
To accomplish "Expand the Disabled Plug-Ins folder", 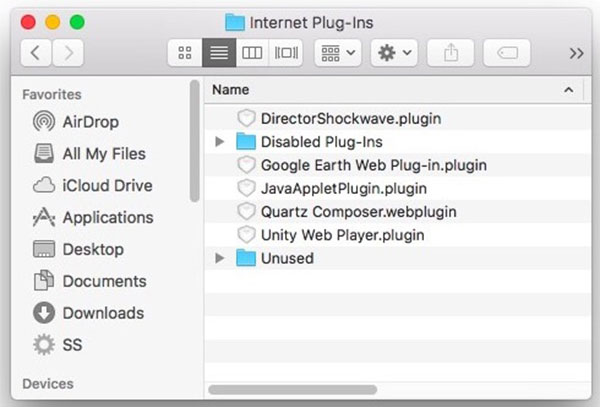I will [221, 142].
